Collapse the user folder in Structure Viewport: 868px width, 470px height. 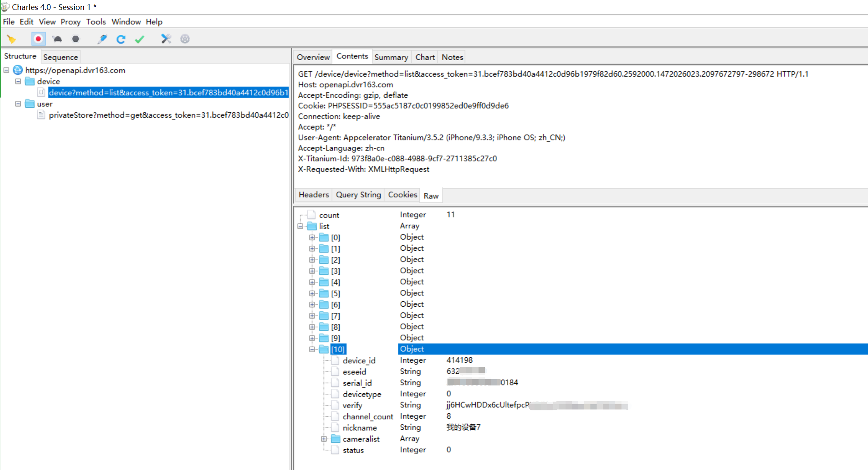click(x=18, y=104)
